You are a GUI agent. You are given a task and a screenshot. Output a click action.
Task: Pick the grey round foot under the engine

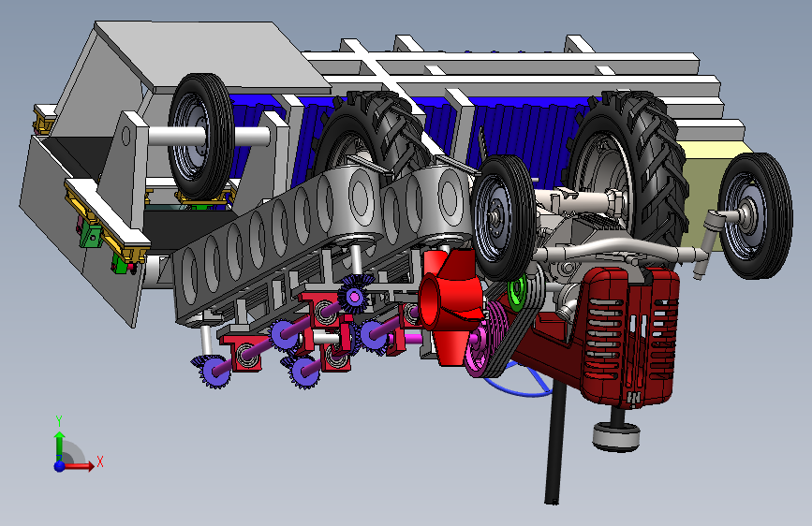click(x=616, y=435)
